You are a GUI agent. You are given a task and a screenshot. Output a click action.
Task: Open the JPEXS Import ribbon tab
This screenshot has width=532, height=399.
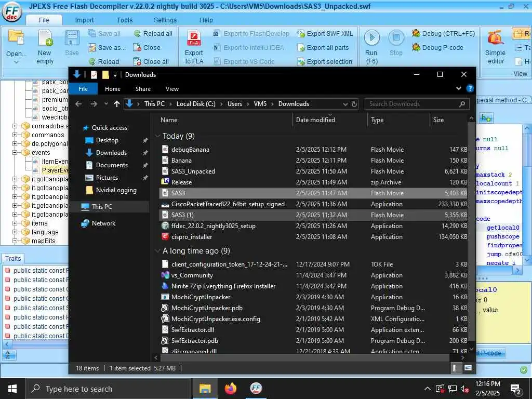click(x=85, y=20)
